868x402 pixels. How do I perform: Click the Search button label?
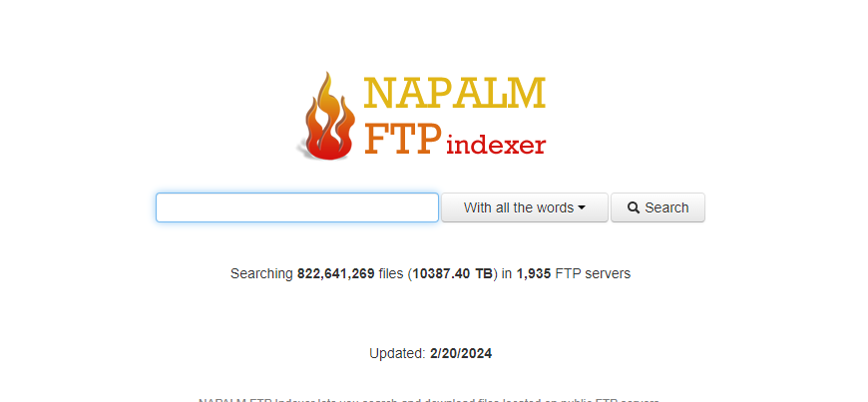point(666,207)
